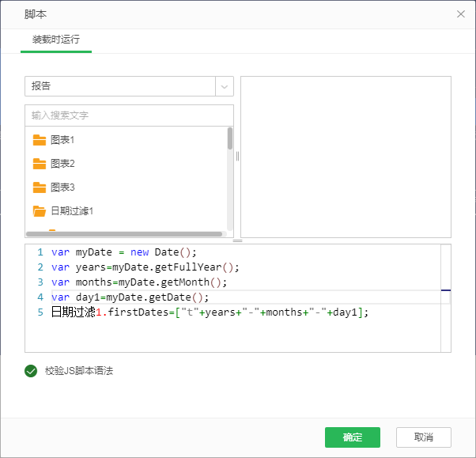This screenshot has height=458, width=476.
Task: Click the code editor overview ruler marker
Action: pos(446,290)
